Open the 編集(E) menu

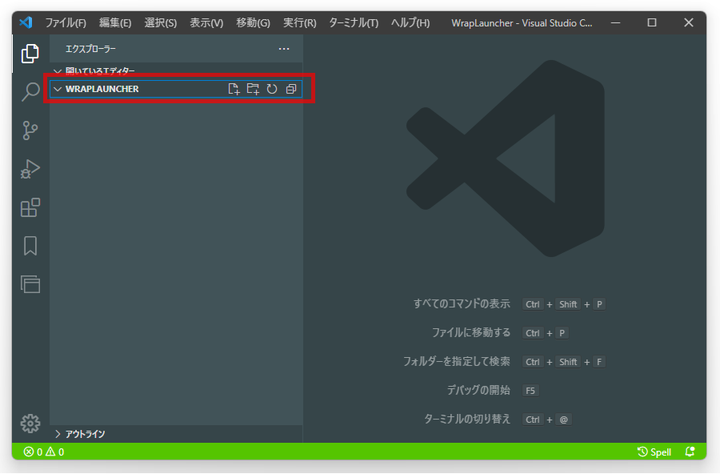[x=115, y=23]
